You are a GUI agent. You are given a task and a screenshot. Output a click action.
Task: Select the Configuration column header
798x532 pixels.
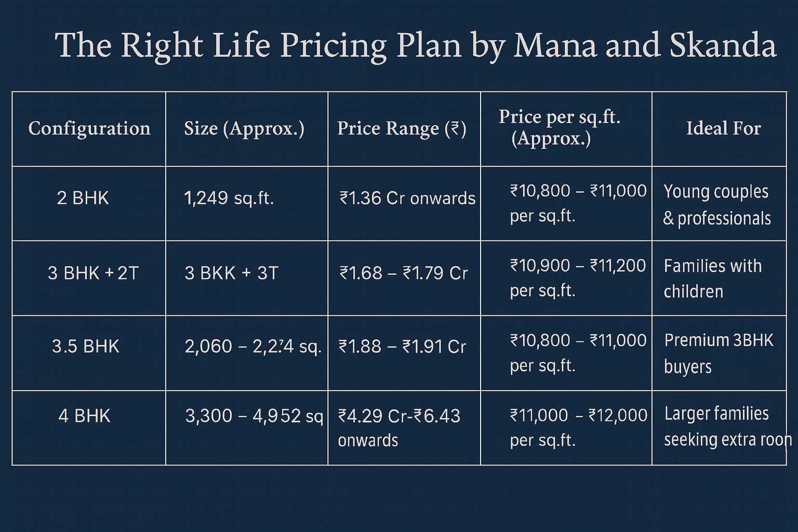(89, 128)
